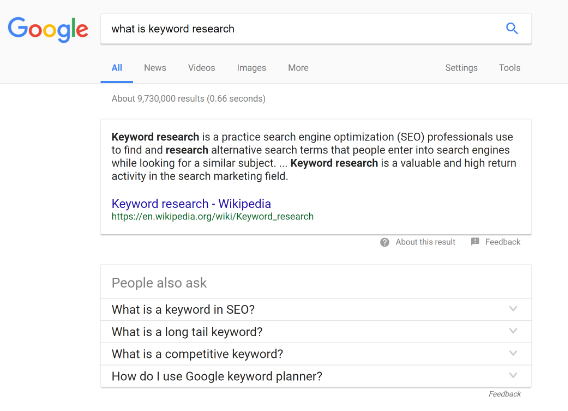Image resolution: width=568 pixels, height=411 pixels.
Task: Expand "What is a long tail keyword?" chevron
Action: coord(513,331)
